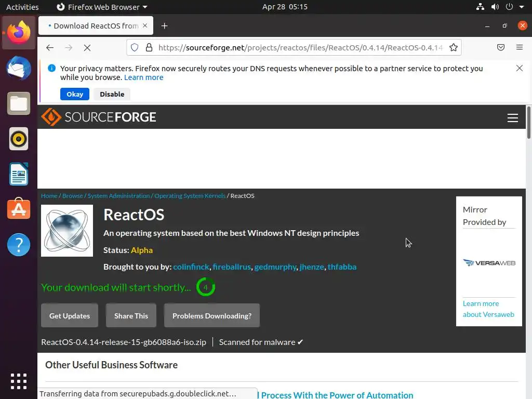Open the Power of Automation link
532x399 pixels.
(336, 395)
